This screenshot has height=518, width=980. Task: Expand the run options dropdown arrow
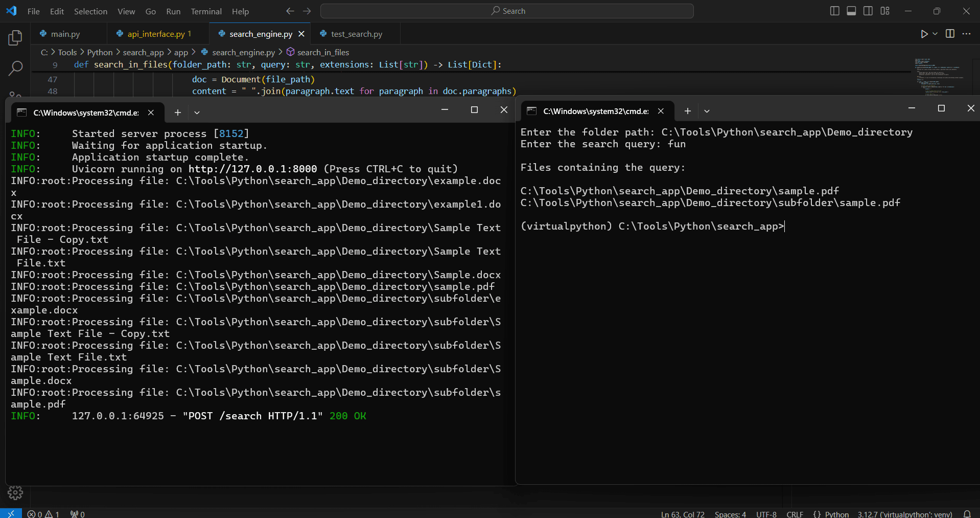[935, 34]
